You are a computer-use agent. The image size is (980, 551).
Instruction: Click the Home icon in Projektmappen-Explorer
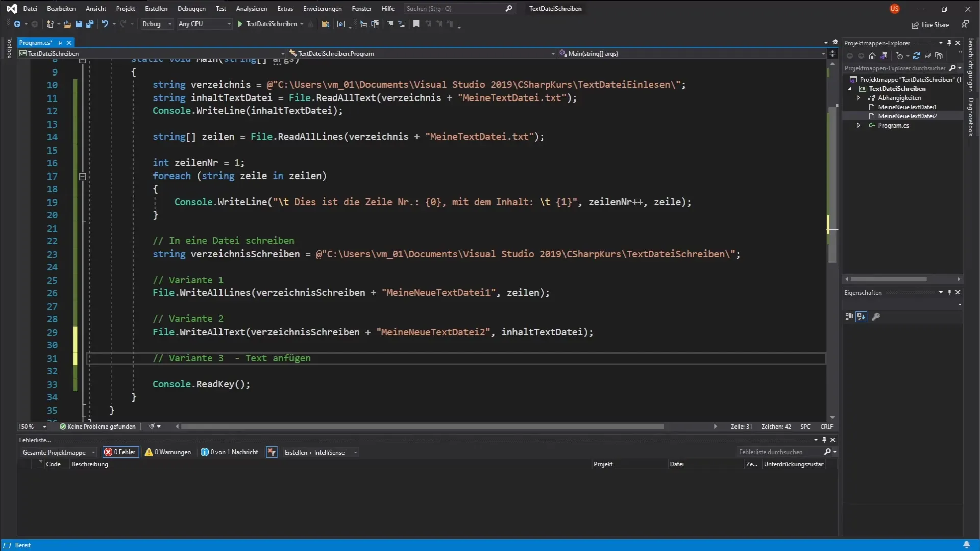(872, 56)
